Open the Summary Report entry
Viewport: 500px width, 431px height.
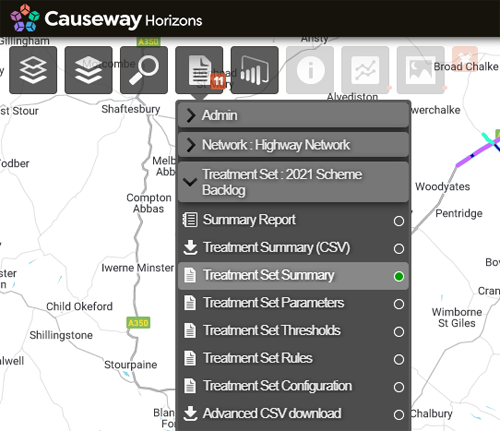(x=293, y=220)
